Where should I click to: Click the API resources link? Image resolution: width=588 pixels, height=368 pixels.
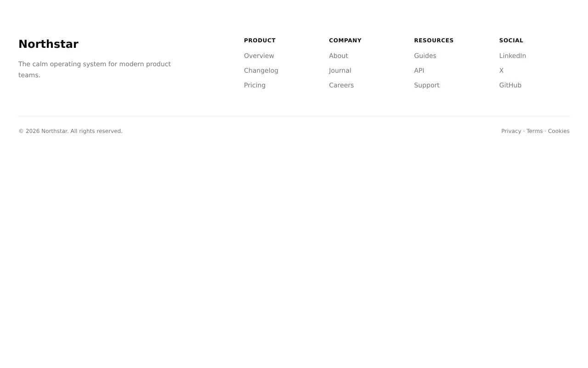coord(419,70)
